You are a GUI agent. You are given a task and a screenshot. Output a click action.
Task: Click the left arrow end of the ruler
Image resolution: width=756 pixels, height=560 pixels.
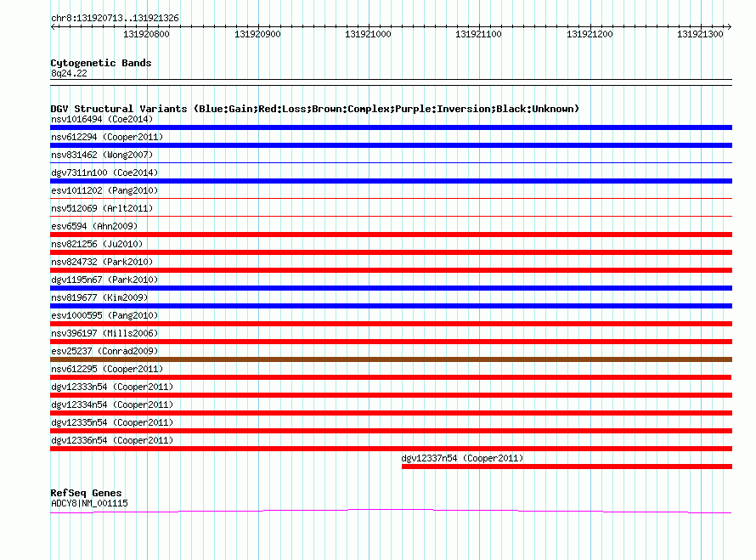[53, 26]
